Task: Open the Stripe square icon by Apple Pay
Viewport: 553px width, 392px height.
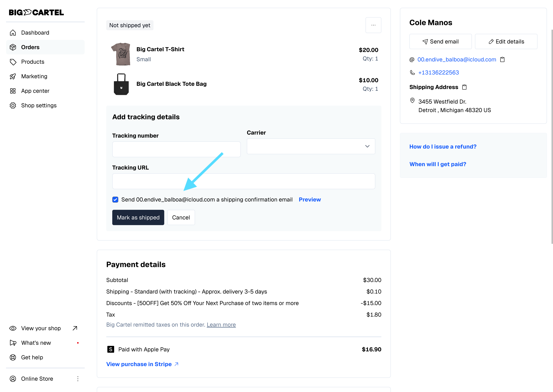Action: click(111, 349)
